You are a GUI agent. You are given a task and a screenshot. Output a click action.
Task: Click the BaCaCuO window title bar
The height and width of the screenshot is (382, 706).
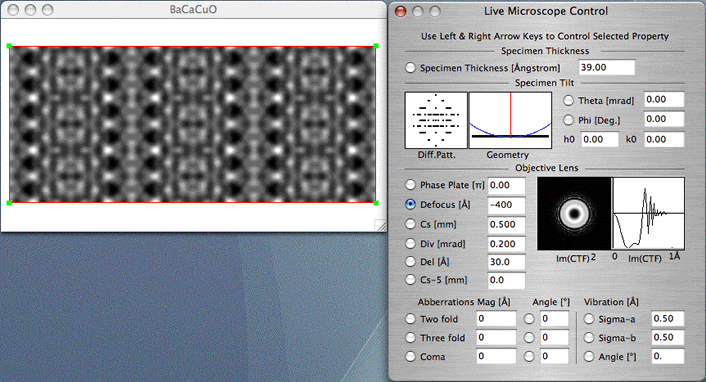194,9
